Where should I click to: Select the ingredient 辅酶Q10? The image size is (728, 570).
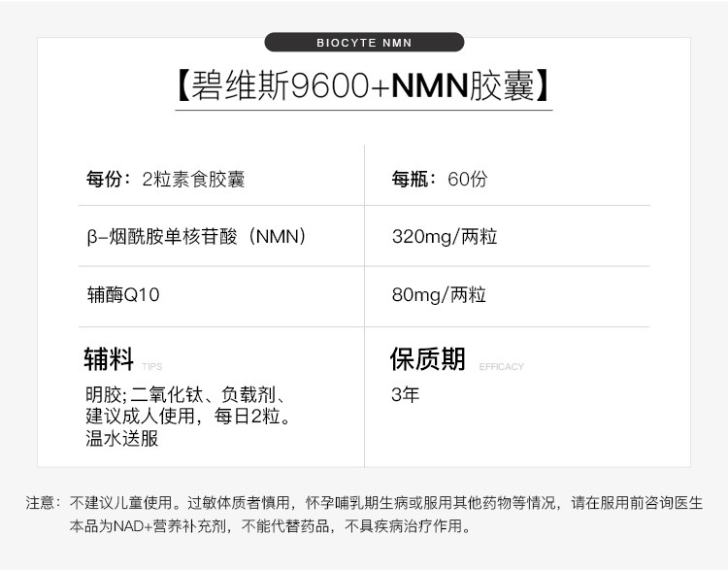pos(123,294)
